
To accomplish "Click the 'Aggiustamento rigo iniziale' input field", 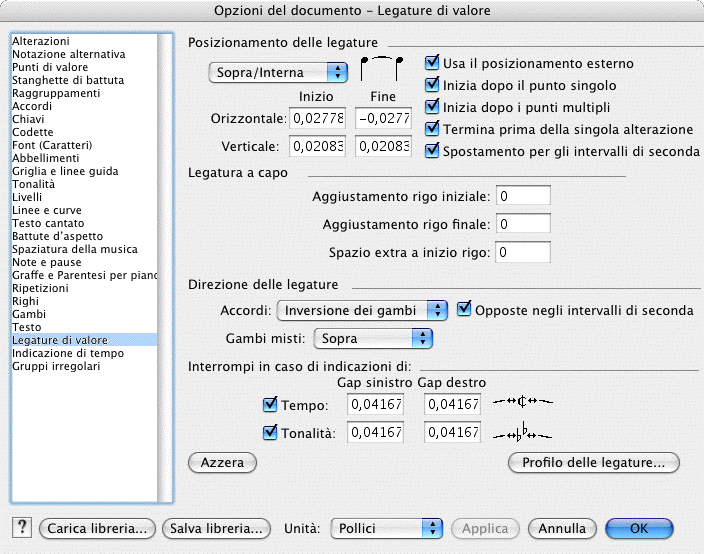I will pos(523,196).
